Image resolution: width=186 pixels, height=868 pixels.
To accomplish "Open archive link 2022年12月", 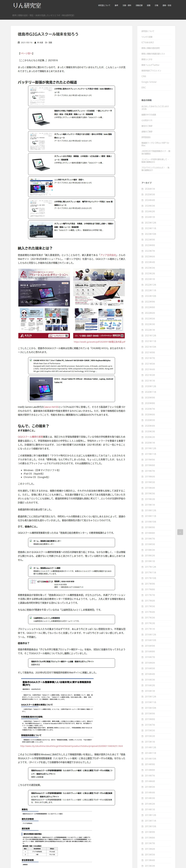I will (151, 285).
